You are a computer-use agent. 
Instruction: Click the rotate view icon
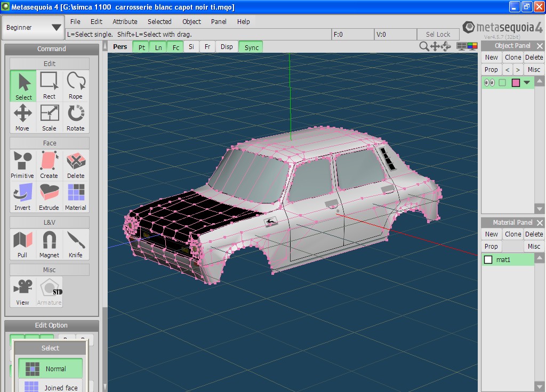click(x=446, y=46)
